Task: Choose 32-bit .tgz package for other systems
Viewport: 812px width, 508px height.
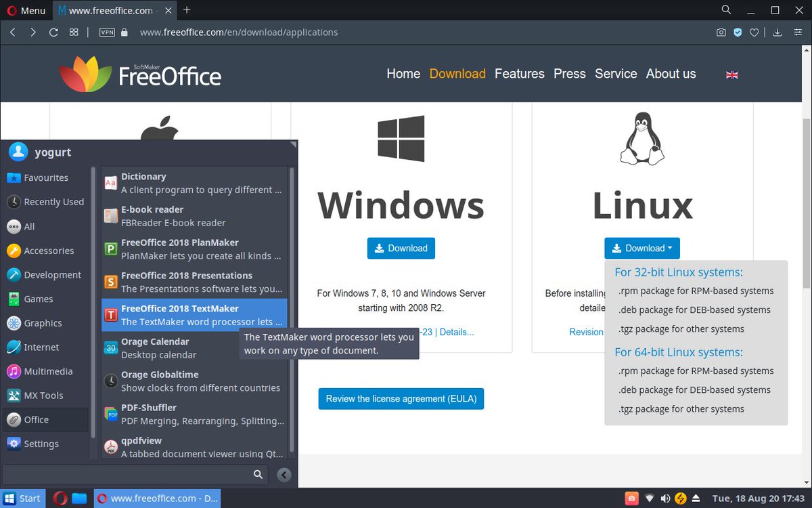Action: (681, 329)
